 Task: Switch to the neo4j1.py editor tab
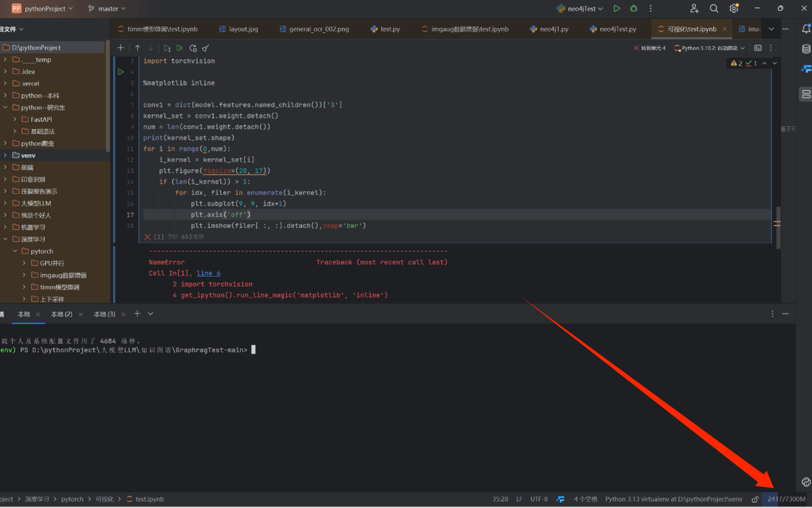(x=554, y=29)
